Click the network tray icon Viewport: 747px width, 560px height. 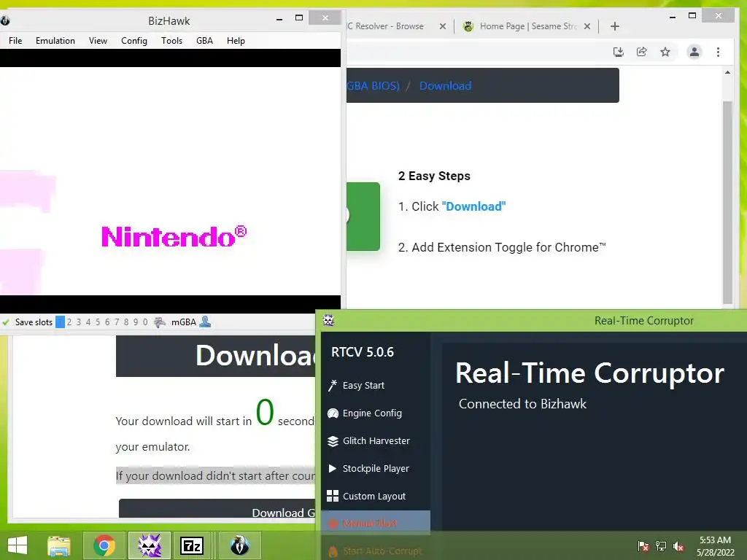661,545
